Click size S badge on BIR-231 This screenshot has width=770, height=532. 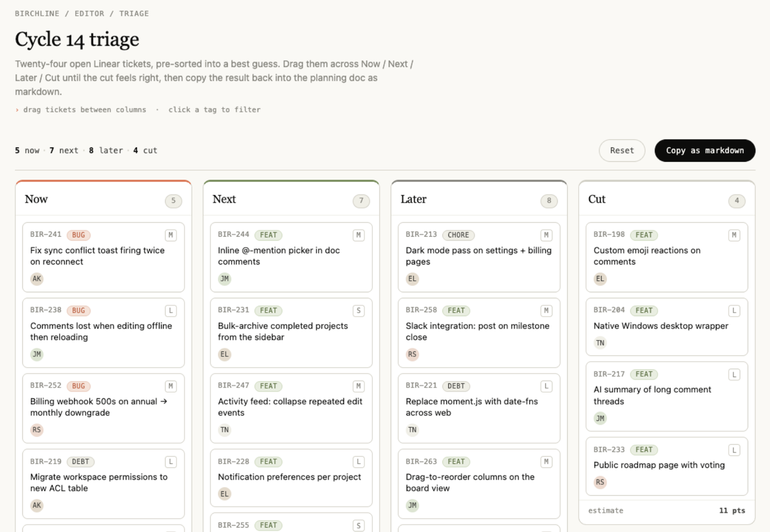359,311
